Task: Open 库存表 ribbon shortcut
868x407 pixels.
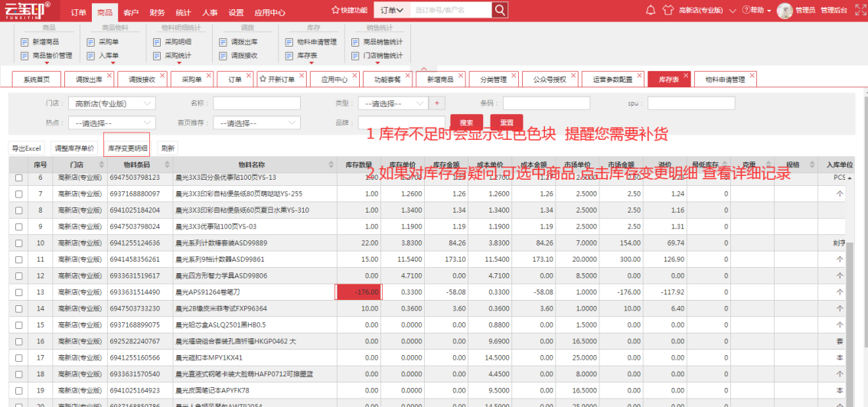Action: click(302, 56)
